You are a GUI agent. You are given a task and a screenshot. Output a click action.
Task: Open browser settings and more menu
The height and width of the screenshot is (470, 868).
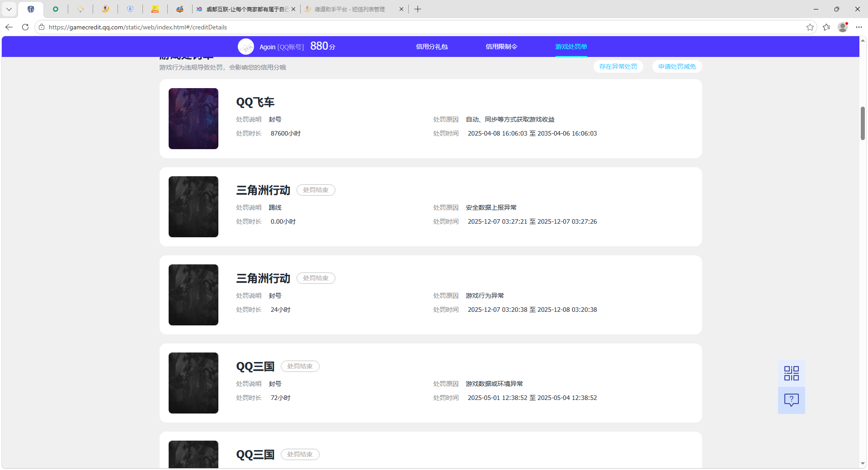click(859, 27)
